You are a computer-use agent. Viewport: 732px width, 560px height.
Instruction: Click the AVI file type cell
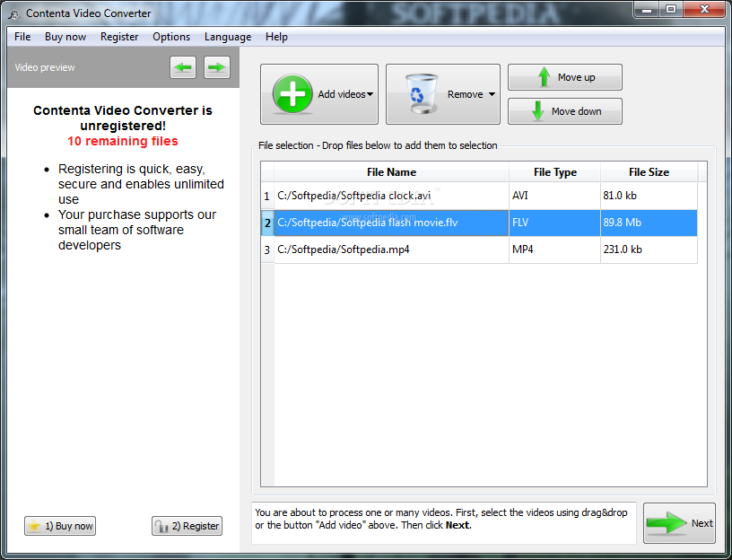pos(554,196)
